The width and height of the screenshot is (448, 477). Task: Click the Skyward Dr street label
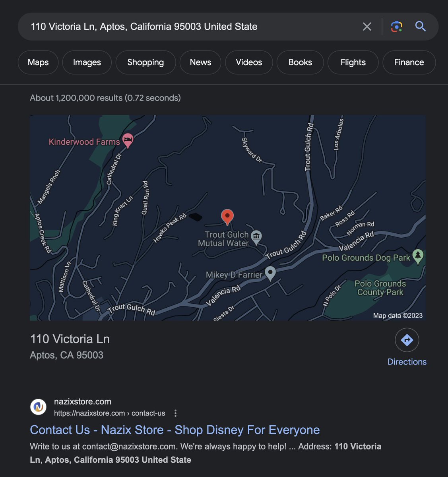click(252, 150)
